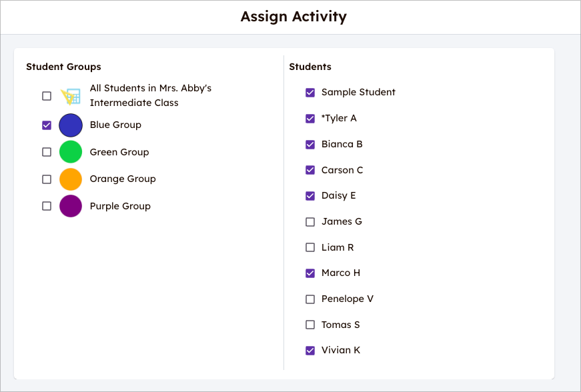581x392 pixels.
Task: Click the Orange Group circle icon
Action: [70, 179]
